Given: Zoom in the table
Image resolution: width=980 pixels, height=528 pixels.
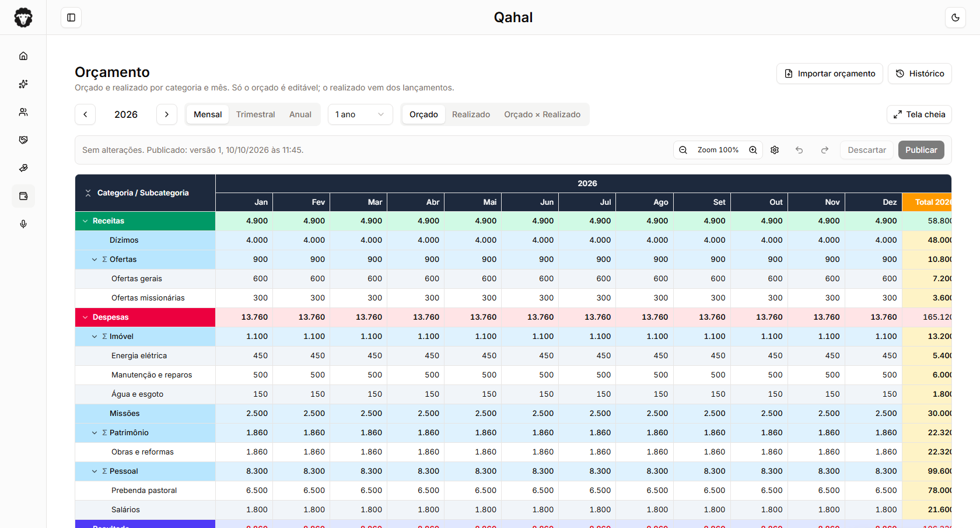Looking at the screenshot, I should [753, 150].
